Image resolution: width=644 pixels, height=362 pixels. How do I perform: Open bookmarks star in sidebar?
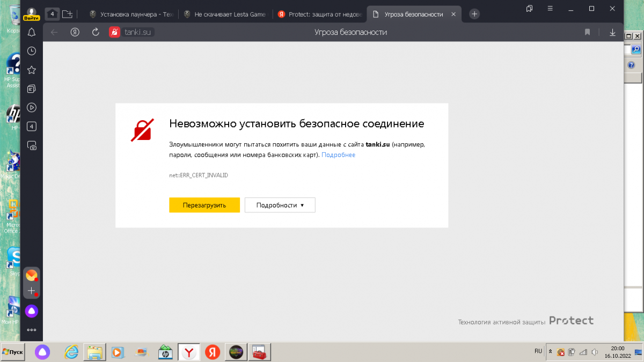click(x=32, y=70)
